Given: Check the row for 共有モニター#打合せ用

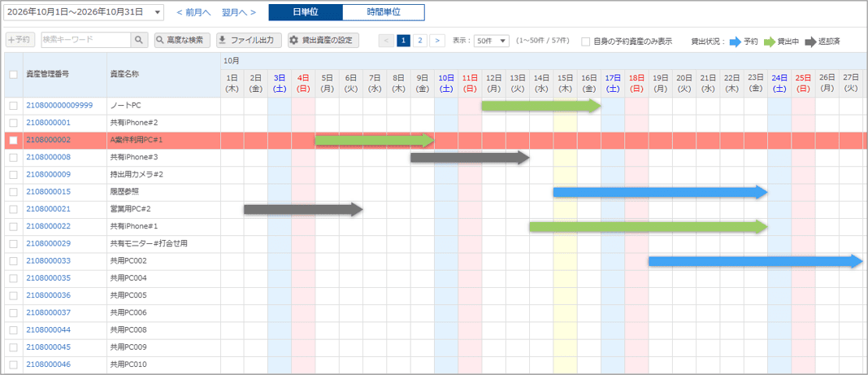Looking at the screenshot, I should coord(13,244).
